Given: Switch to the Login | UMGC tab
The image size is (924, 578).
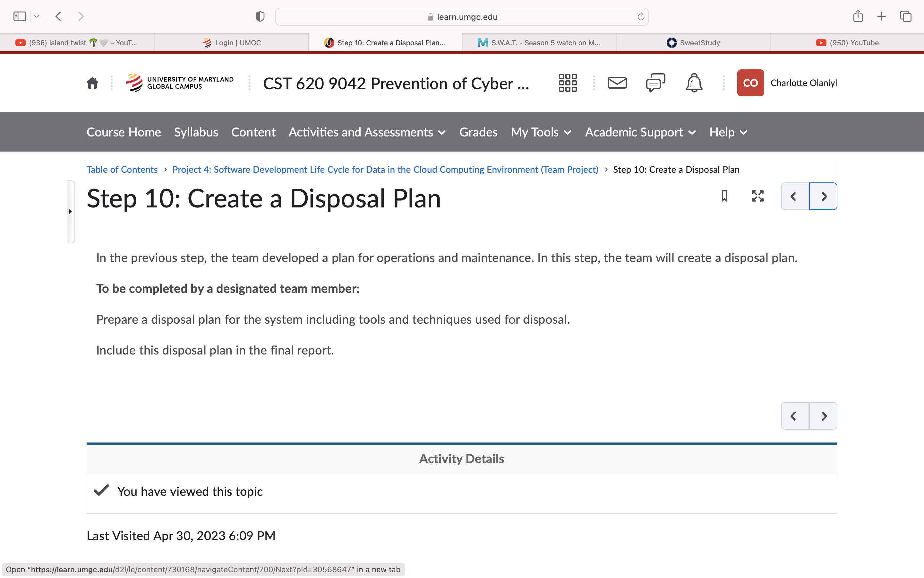Looking at the screenshot, I should click(231, 43).
